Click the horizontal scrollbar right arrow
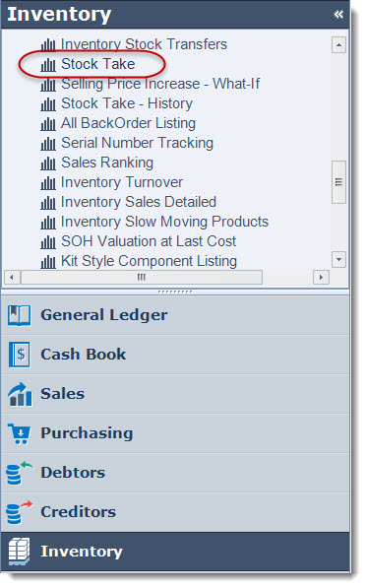This screenshot has width=366, height=588. coord(321,278)
